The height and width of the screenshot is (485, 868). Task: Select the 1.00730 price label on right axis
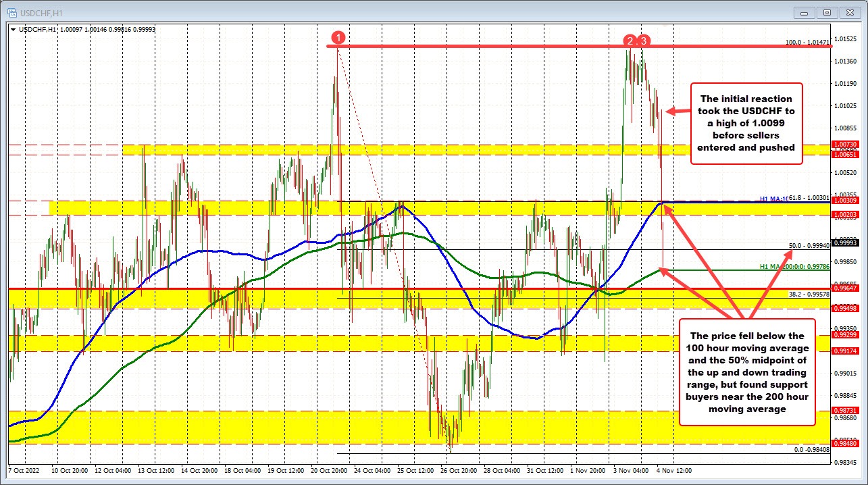[x=847, y=145]
